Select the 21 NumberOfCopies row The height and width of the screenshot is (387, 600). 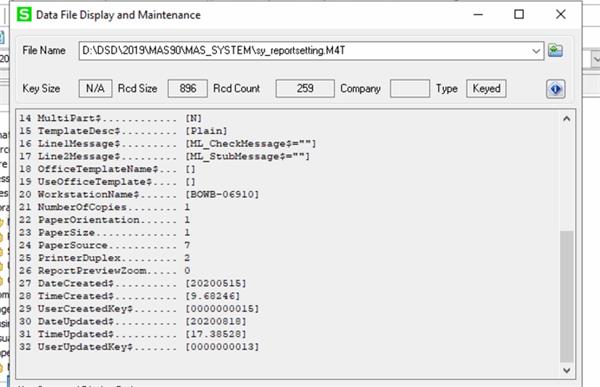click(x=104, y=207)
